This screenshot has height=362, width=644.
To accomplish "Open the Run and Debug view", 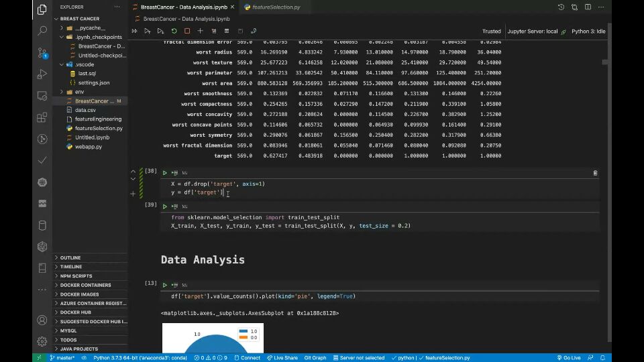I will click(42, 74).
